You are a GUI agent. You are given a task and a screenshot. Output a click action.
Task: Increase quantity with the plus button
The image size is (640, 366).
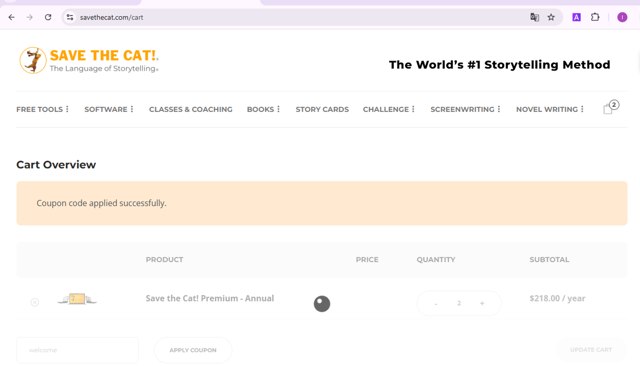pyautogui.click(x=482, y=303)
